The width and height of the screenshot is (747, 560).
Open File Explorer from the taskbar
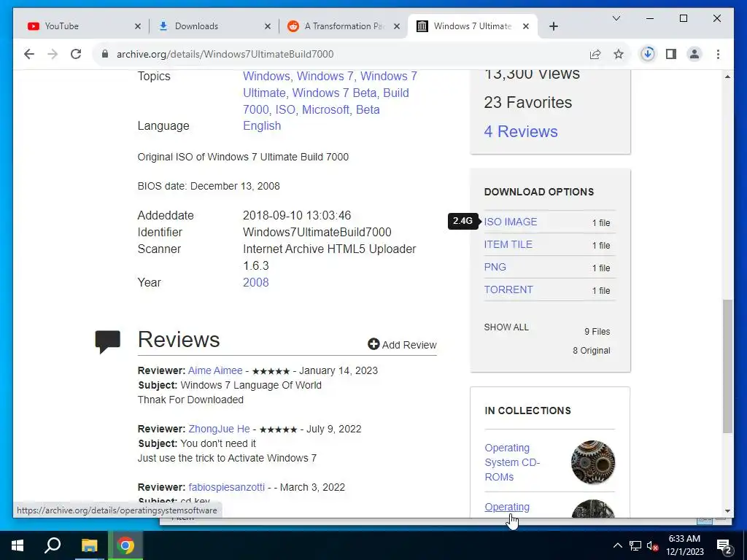pos(89,545)
